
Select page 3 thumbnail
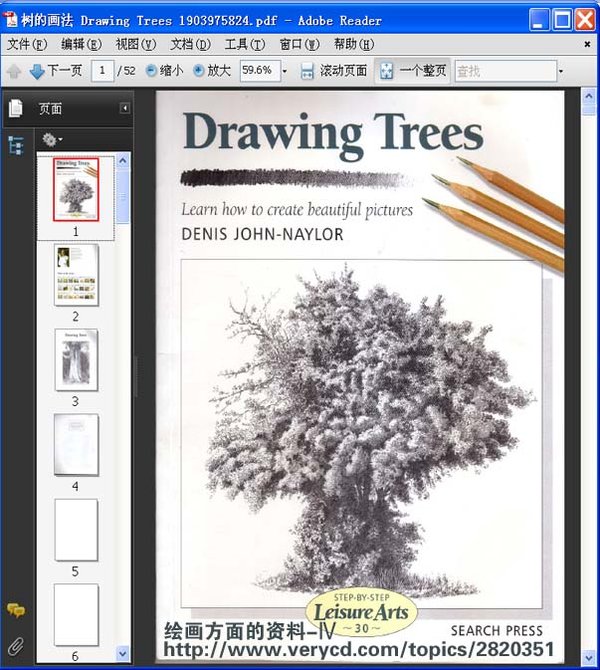[76, 359]
